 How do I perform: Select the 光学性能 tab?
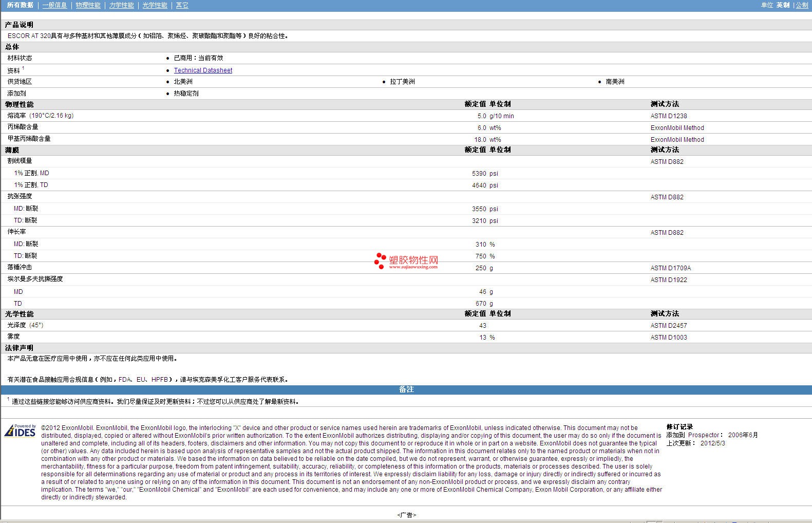click(x=155, y=5)
